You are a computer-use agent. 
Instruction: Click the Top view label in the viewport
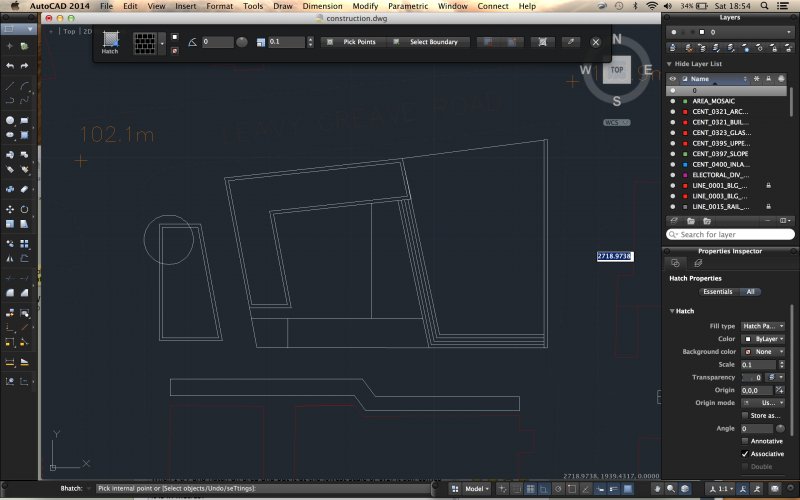coord(69,31)
